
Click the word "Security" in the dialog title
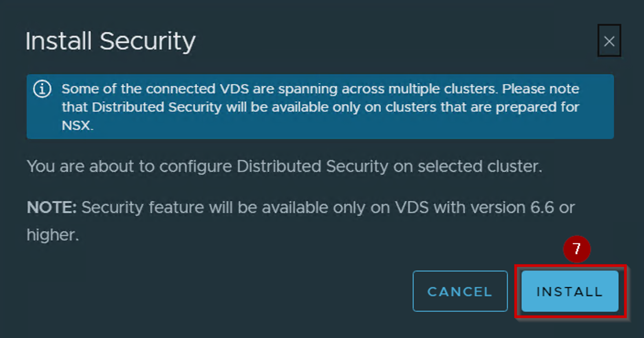click(x=147, y=41)
